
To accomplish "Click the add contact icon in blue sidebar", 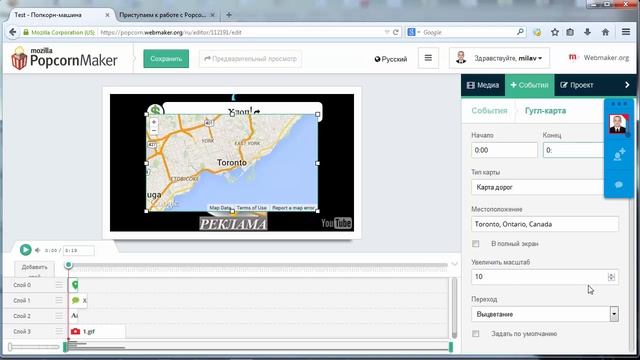I will click(619, 155).
